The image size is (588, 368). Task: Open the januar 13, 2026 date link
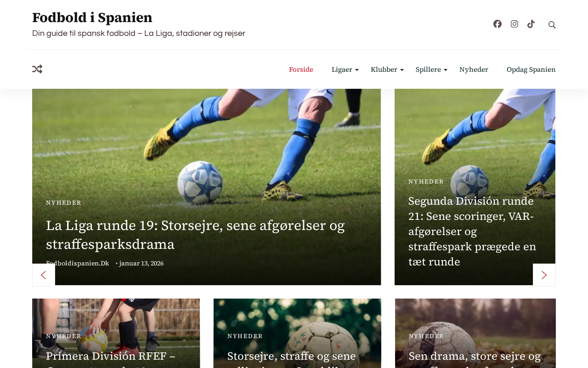click(x=141, y=263)
